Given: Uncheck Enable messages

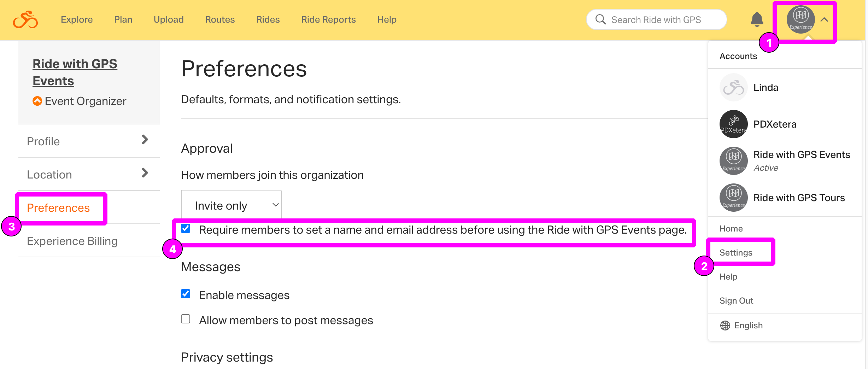Looking at the screenshot, I should 186,294.
